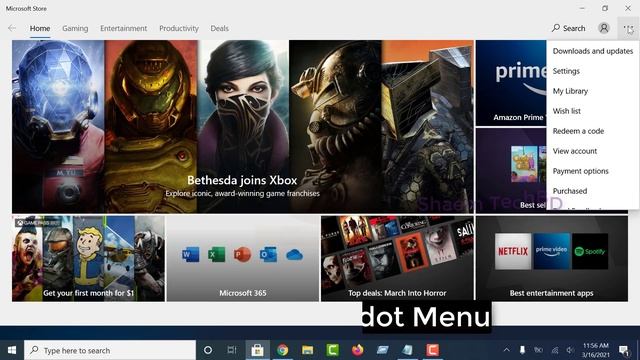Open Task View on the taskbar
This screenshot has width=640, height=360.
point(232,350)
